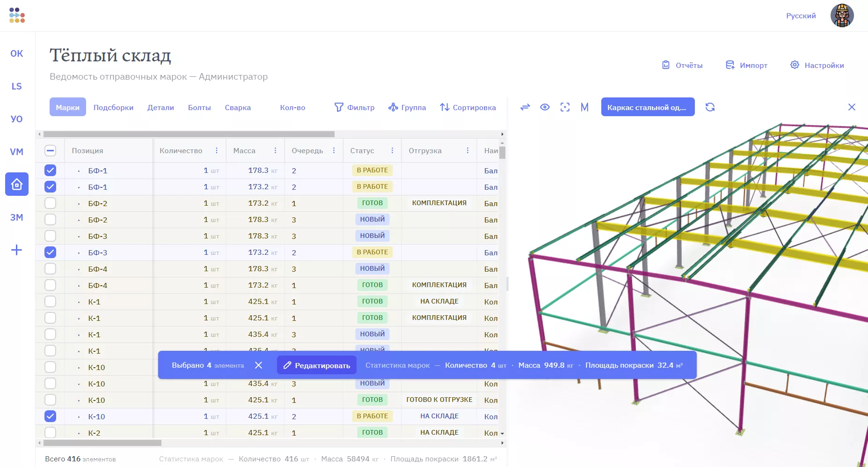Switch to the Подсборки tab
Screen dimensions: 868x467
[113, 107]
